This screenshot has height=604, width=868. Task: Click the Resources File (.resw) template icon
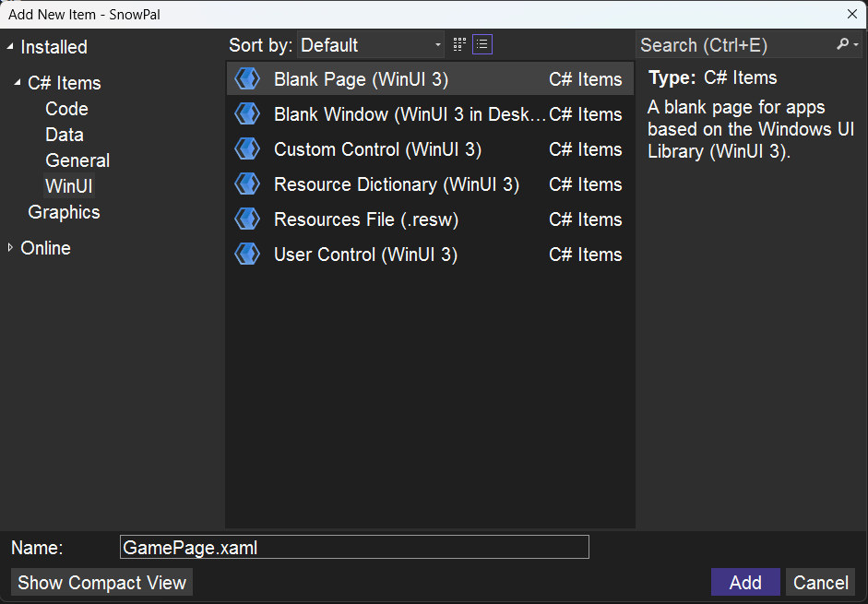[x=247, y=219]
